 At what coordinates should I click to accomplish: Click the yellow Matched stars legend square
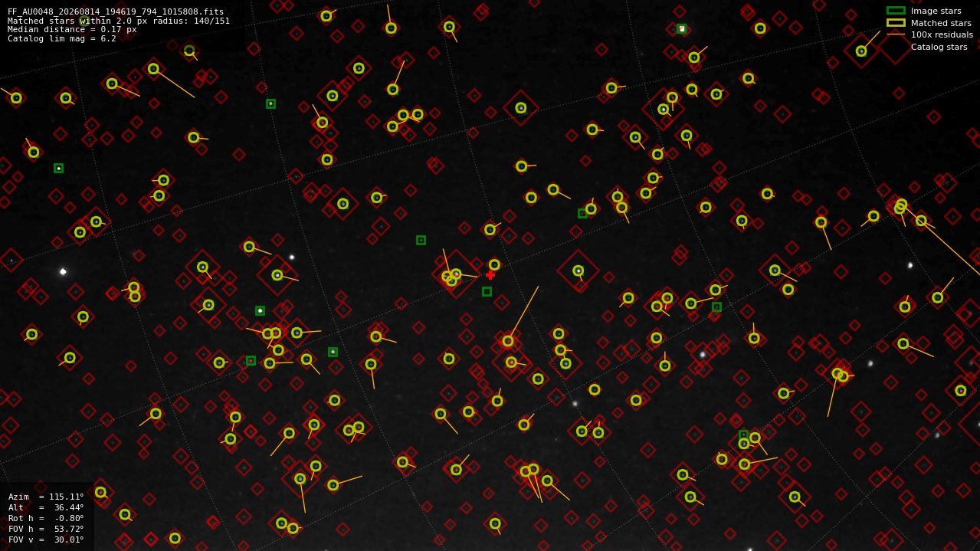coord(896,23)
